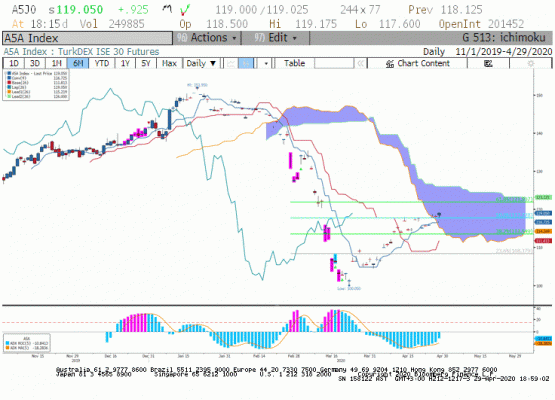
Task: Select the Max range tab
Action: point(169,63)
